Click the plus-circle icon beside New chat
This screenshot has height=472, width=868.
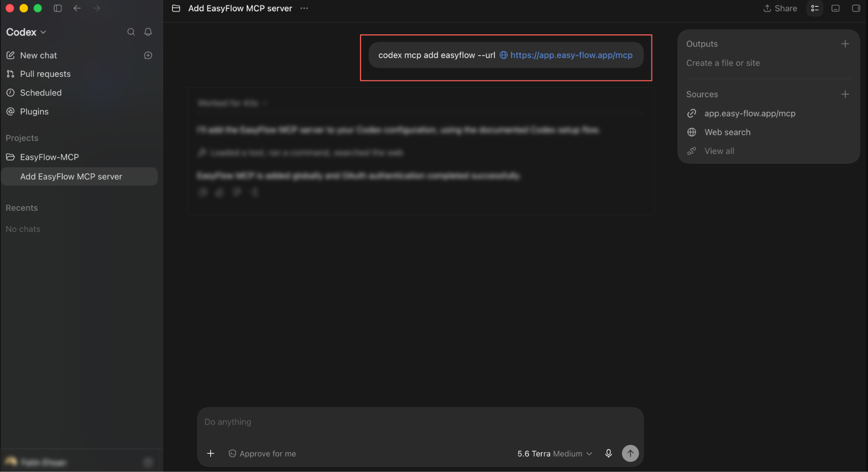(x=148, y=55)
